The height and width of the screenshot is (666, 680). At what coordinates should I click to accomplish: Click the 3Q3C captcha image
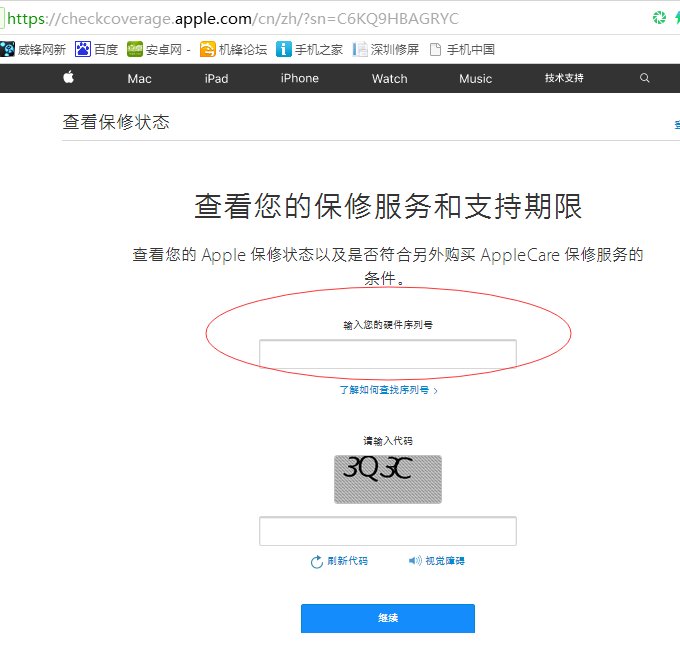(x=388, y=479)
